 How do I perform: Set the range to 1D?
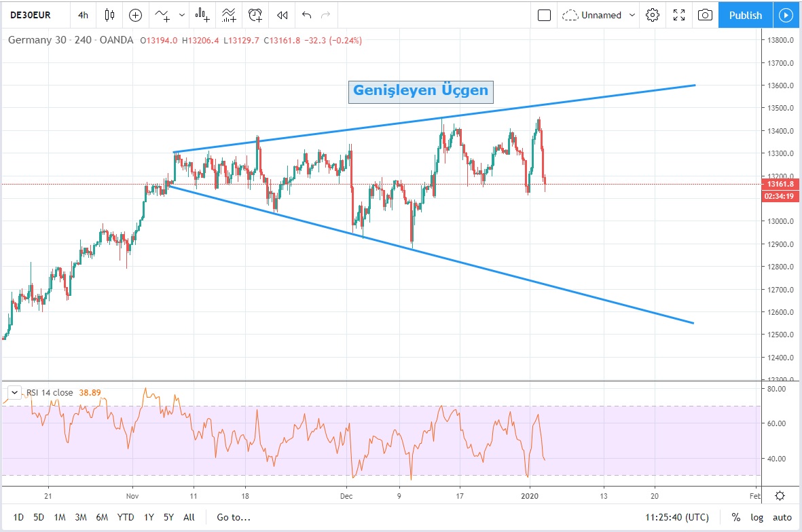[x=18, y=517]
